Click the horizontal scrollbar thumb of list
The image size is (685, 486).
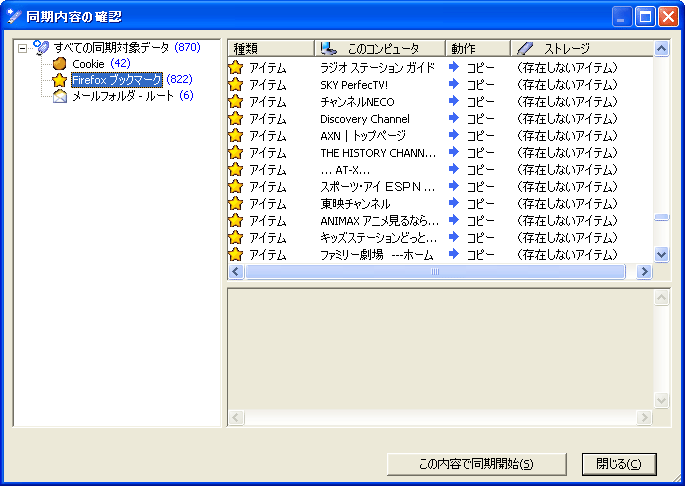click(435, 271)
